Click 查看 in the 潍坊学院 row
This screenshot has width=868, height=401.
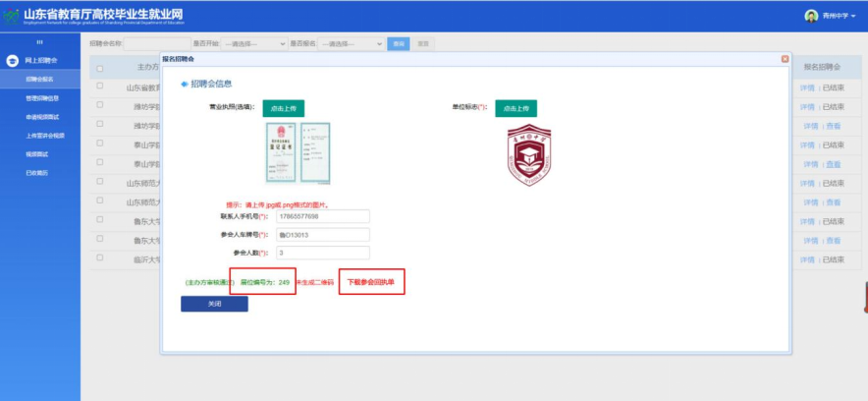pyautogui.click(x=833, y=126)
